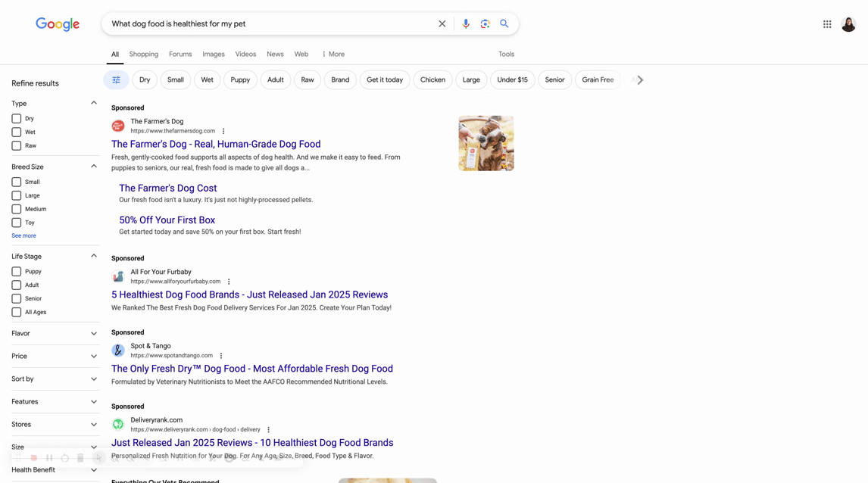The height and width of the screenshot is (483, 868).
Task: Check the Senior life stage checkbox
Action: pyautogui.click(x=17, y=299)
